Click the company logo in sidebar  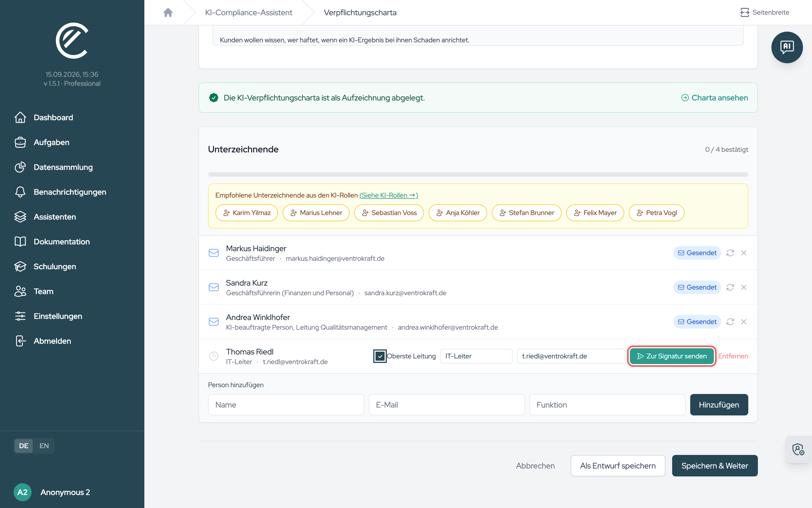pyautogui.click(x=72, y=41)
